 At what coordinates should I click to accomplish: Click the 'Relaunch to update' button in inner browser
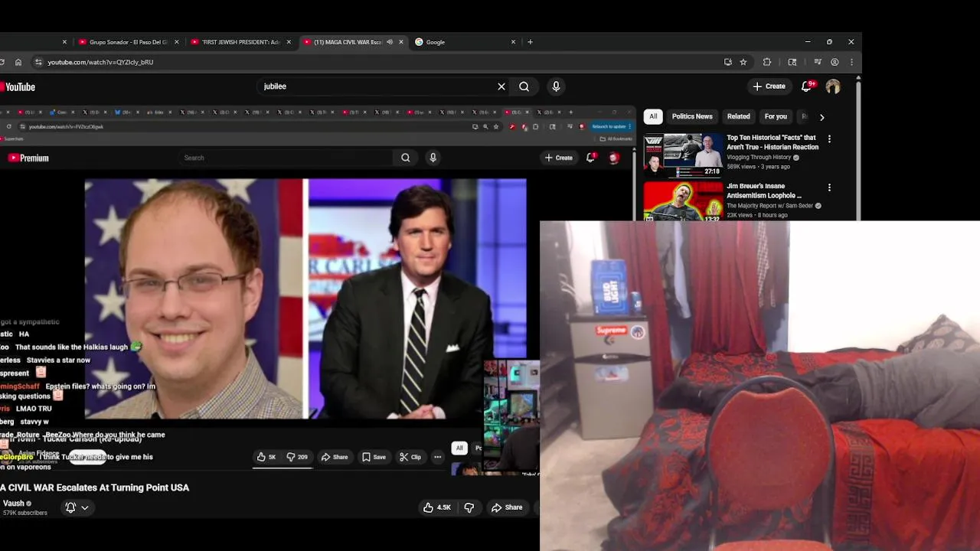tap(609, 126)
